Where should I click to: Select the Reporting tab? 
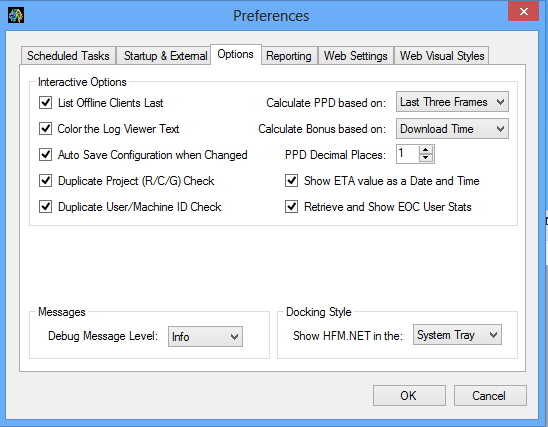tap(289, 56)
